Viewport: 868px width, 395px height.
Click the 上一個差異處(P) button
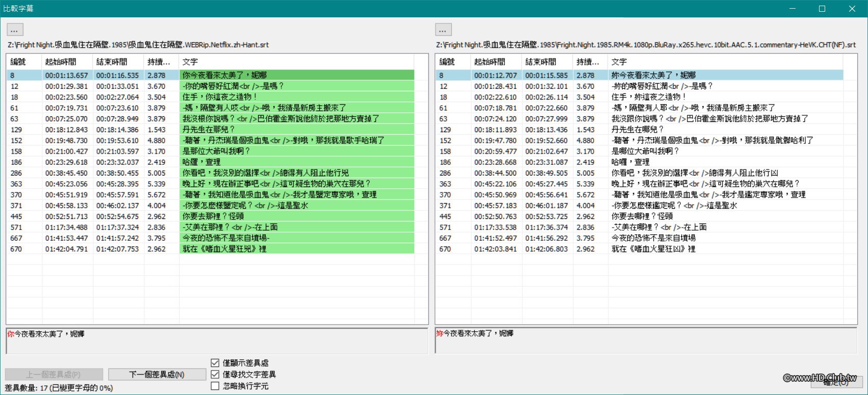(x=54, y=374)
